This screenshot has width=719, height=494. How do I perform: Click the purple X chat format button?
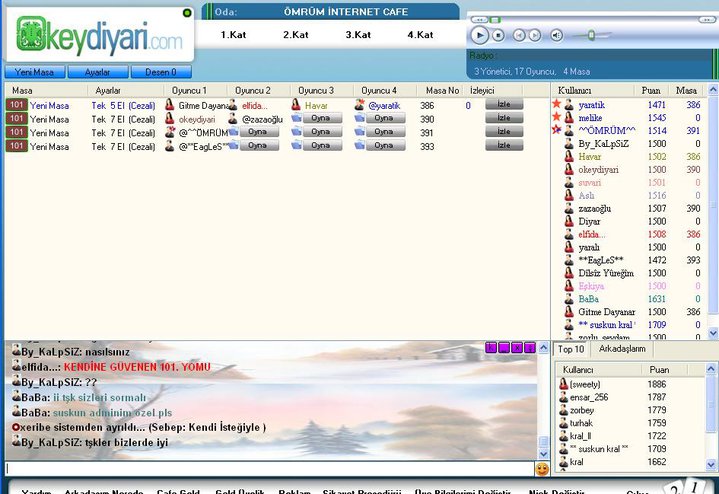click(x=517, y=348)
